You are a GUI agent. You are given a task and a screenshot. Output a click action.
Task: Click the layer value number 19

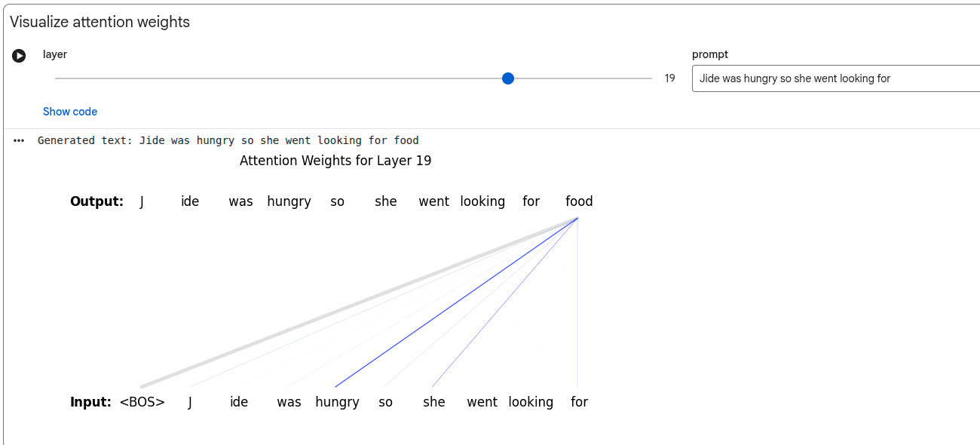click(x=669, y=78)
